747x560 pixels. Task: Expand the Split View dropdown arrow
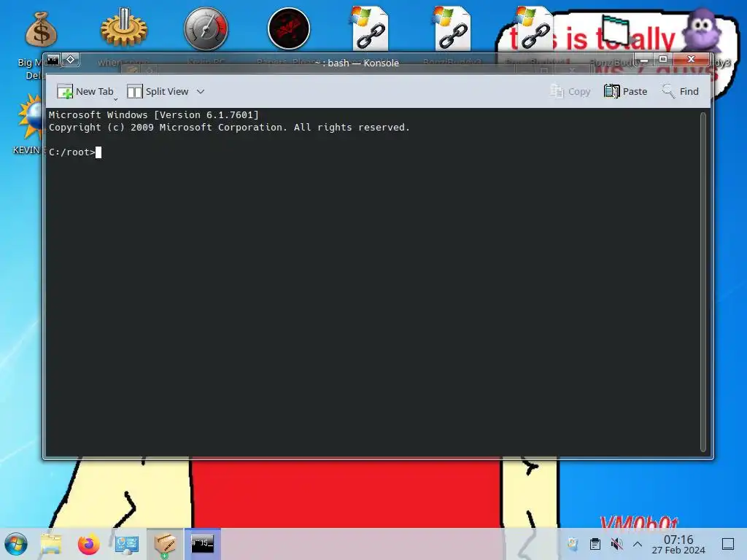[201, 91]
